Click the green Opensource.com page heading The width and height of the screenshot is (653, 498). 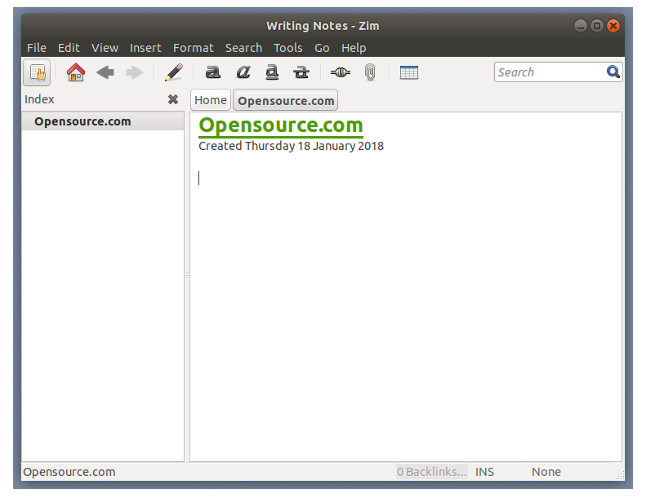tap(281, 125)
